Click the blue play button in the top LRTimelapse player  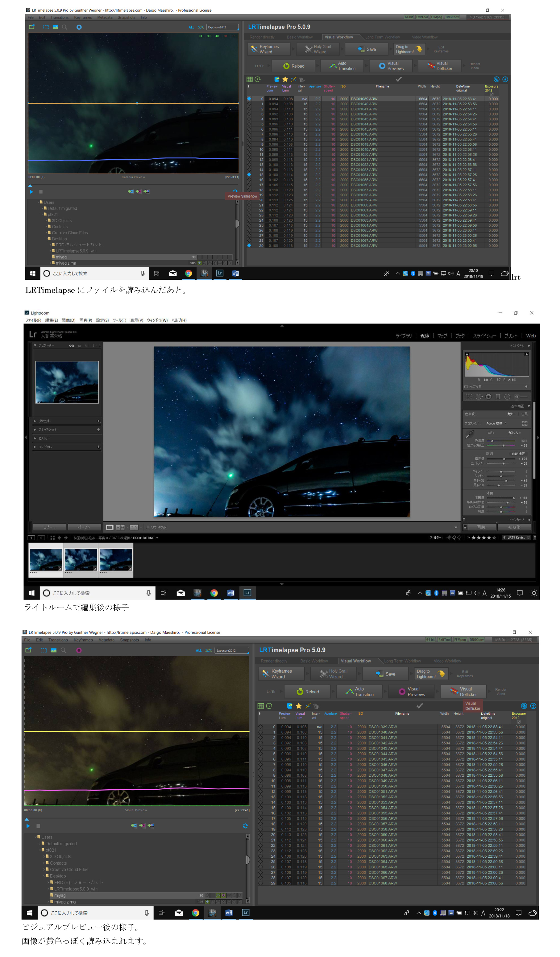click(31, 192)
